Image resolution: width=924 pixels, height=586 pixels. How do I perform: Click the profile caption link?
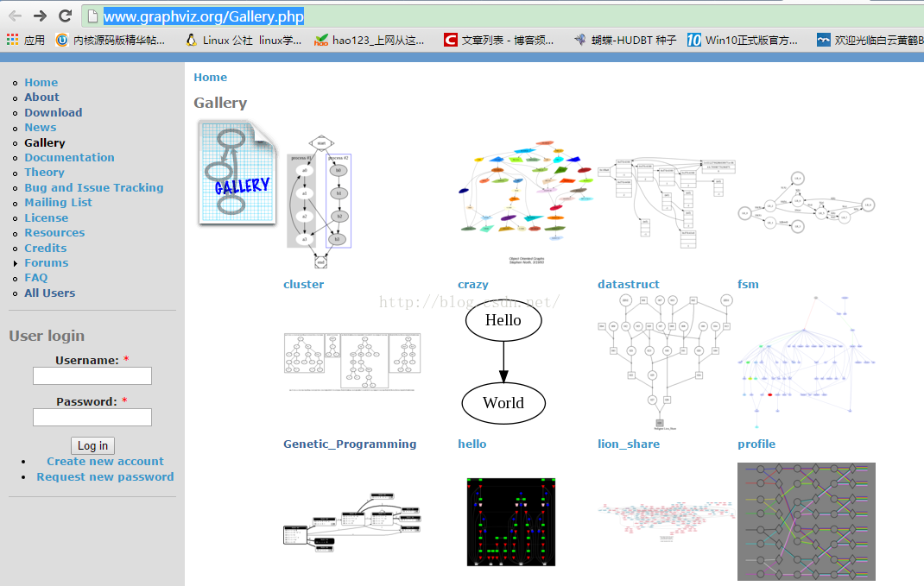coord(756,444)
